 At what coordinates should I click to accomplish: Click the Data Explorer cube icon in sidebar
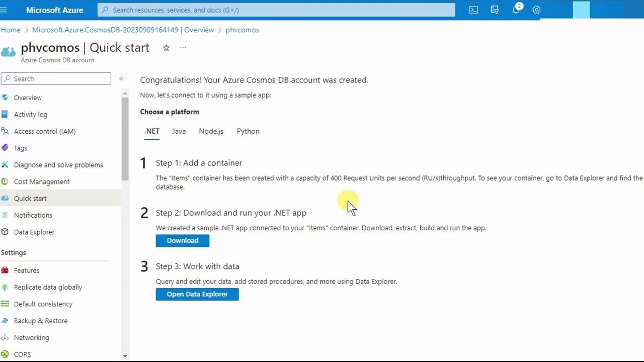click(x=5, y=232)
